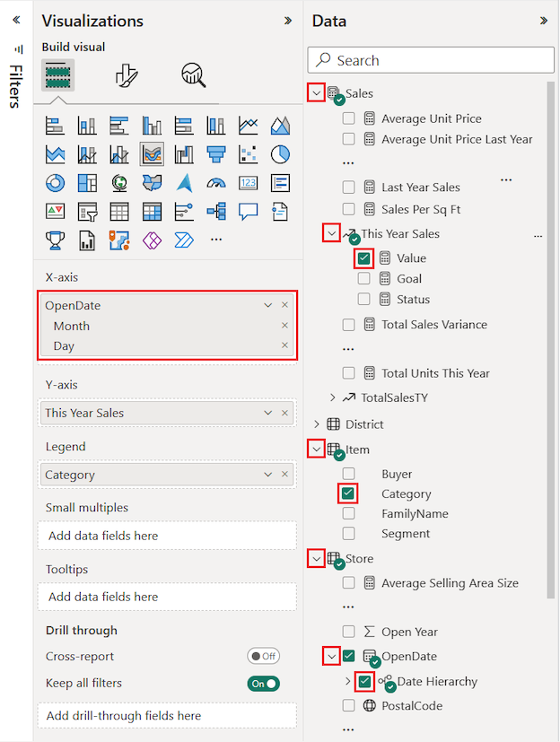The height and width of the screenshot is (742, 560).
Task: Select the line chart visual
Action: pos(248,126)
